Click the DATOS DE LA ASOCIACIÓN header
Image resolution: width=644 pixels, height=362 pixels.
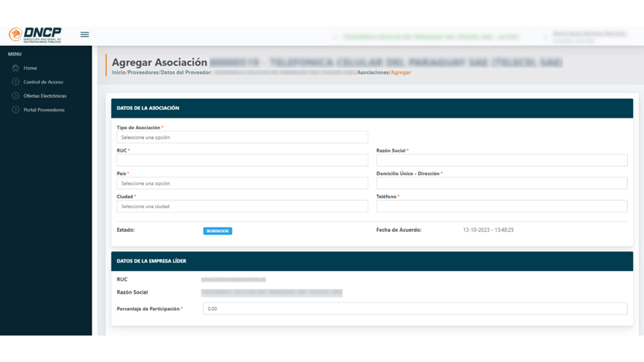pos(148,108)
